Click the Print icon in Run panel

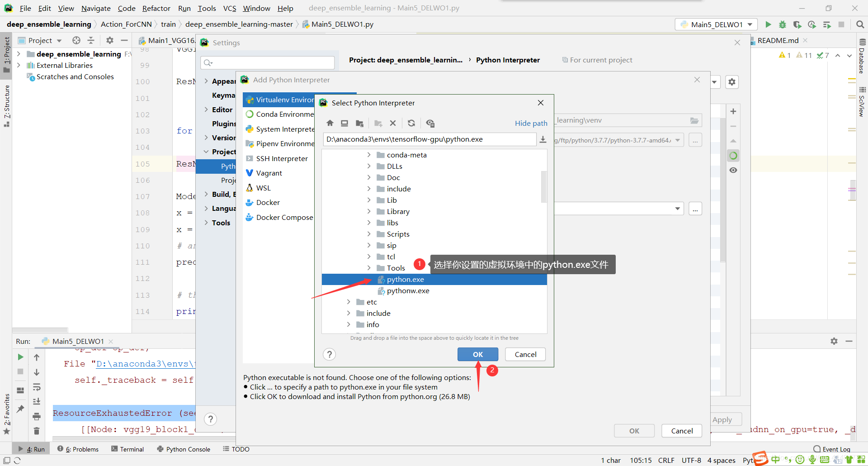(37, 416)
